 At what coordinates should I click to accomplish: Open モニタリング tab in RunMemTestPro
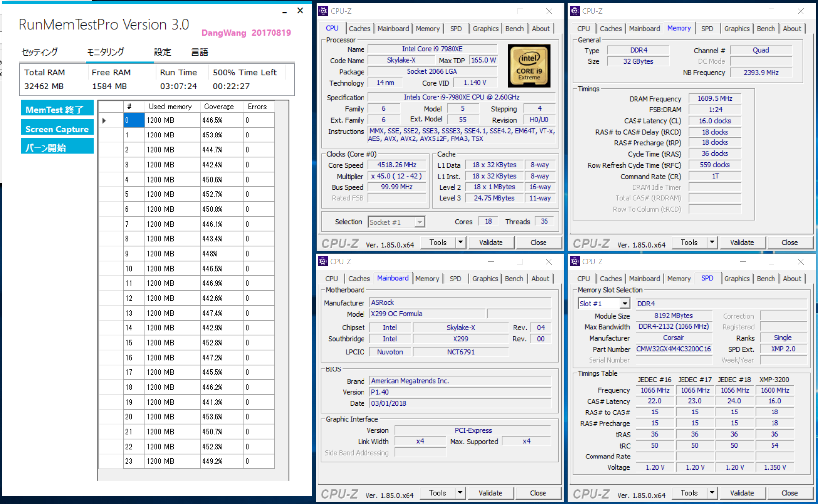(x=105, y=52)
